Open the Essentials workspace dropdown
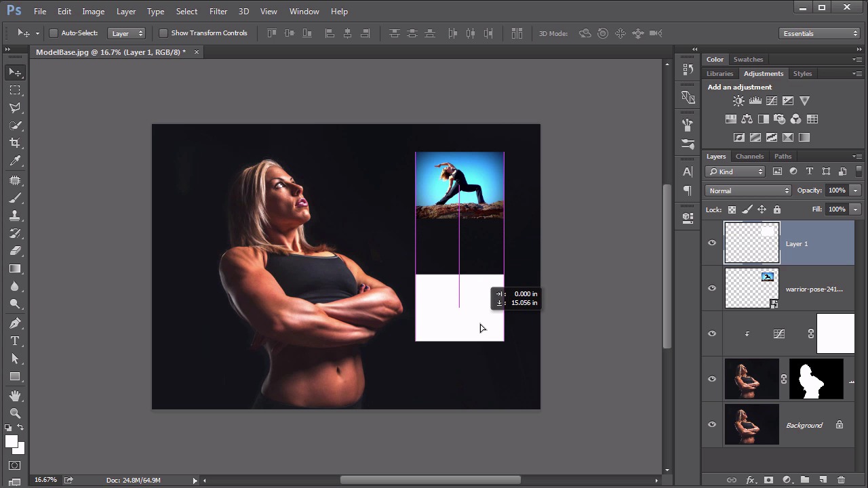Viewport: 868px width, 488px height. click(820, 33)
